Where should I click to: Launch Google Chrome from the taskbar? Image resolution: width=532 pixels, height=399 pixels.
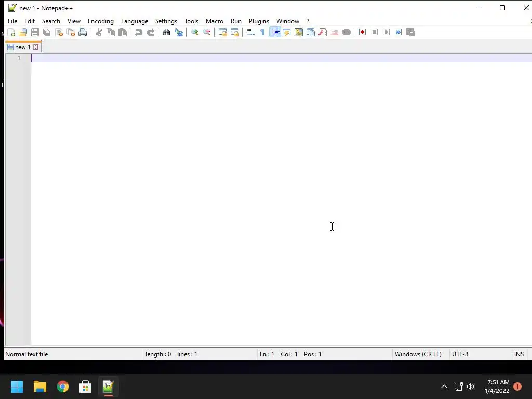coord(63,387)
